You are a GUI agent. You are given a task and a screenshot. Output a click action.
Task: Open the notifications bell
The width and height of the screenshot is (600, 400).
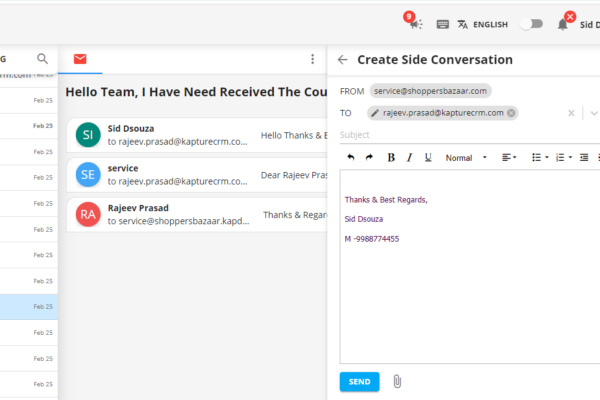tap(562, 24)
